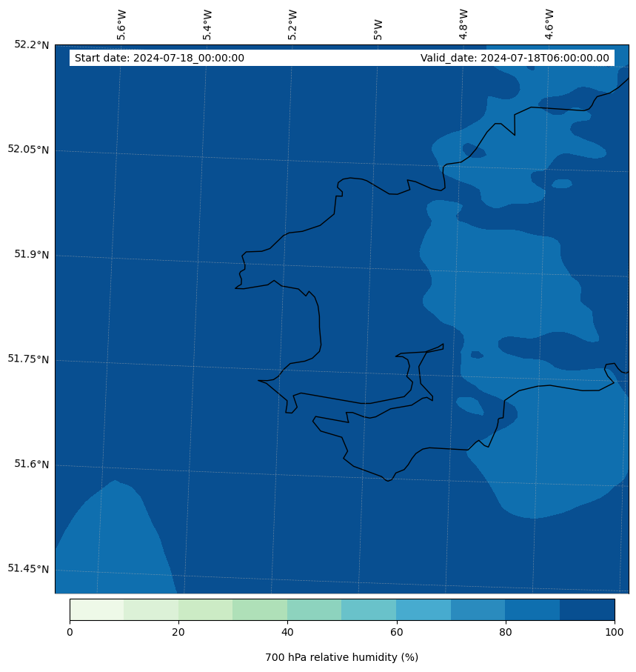The width and height of the screenshot is (636, 672).
Task: Click the 5.2°W longitude label
Action: 292,25
